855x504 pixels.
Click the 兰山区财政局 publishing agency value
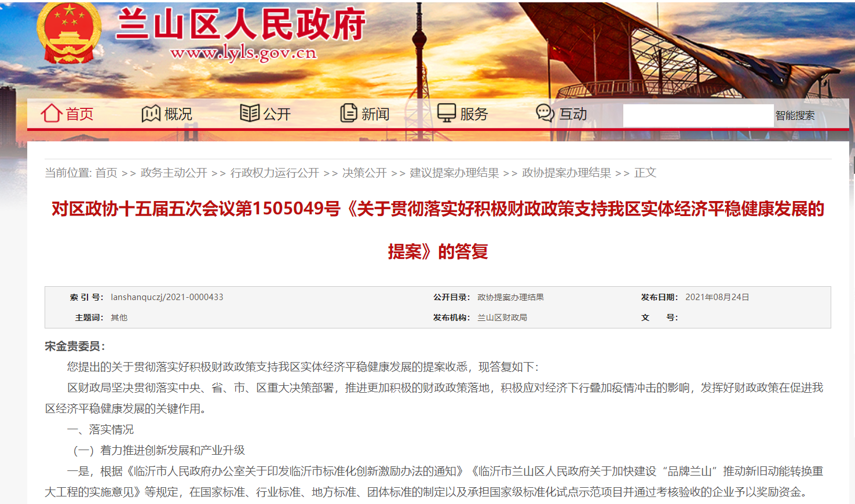tap(502, 317)
